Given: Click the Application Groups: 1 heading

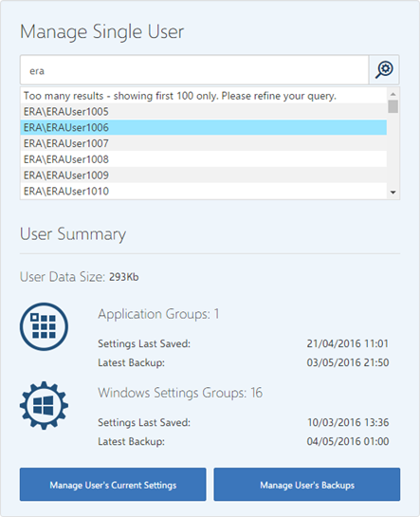Looking at the screenshot, I should [158, 314].
